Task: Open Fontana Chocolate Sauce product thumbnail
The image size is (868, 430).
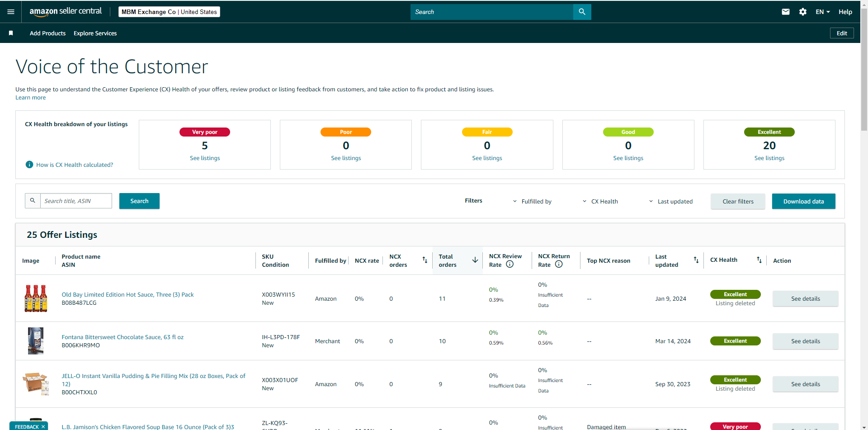Action: click(36, 341)
